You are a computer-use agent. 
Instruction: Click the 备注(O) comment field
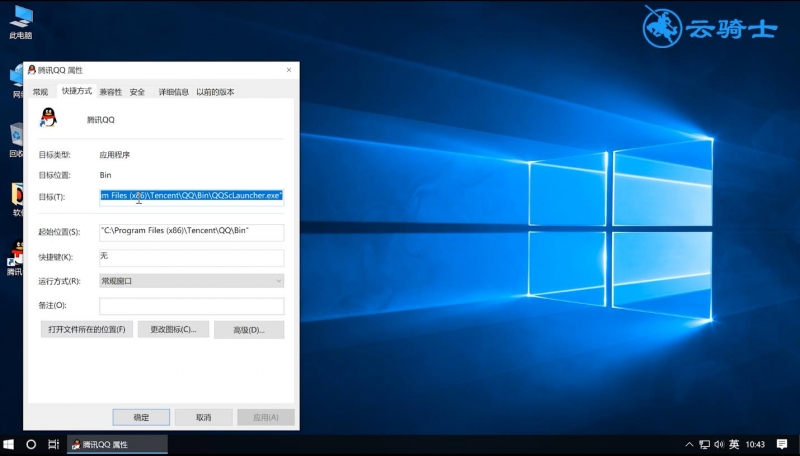[x=191, y=306]
